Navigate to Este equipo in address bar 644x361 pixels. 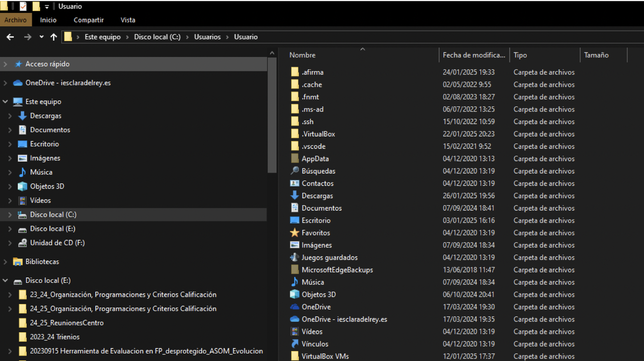(x=103, y=37)
